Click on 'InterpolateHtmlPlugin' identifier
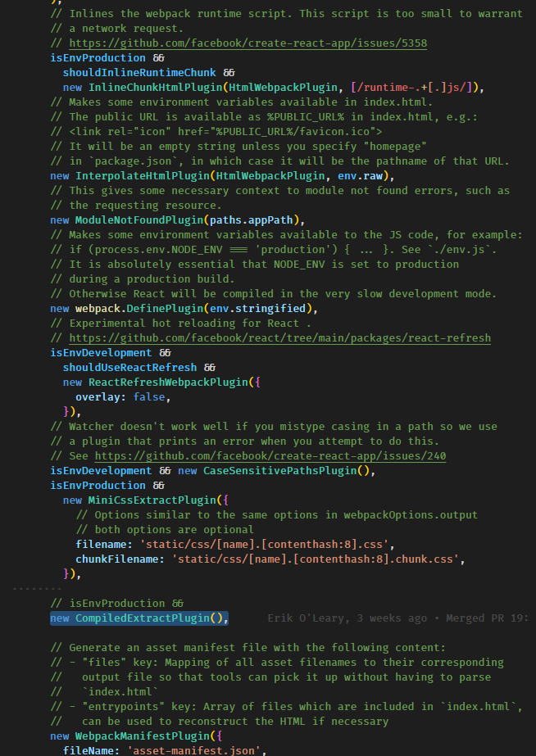The height and width of the screenshot is (756, 536). (143, 175)
